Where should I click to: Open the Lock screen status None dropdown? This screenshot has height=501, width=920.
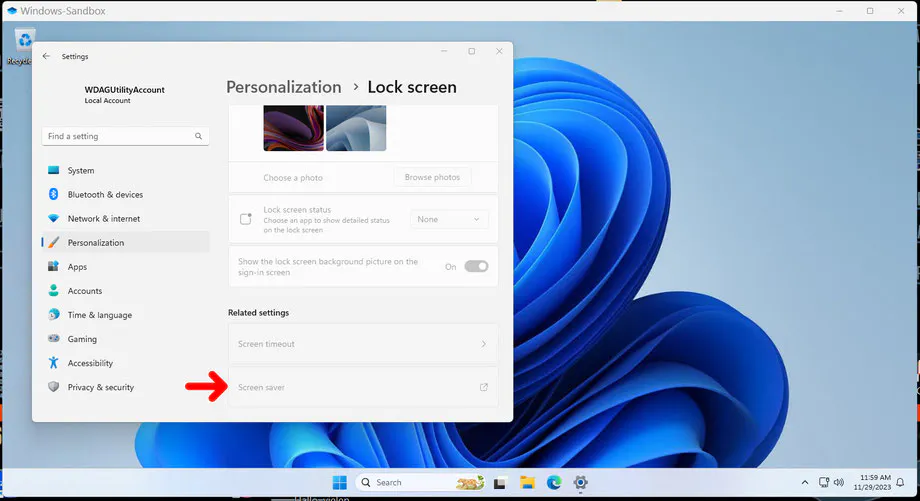click(449, 219)
